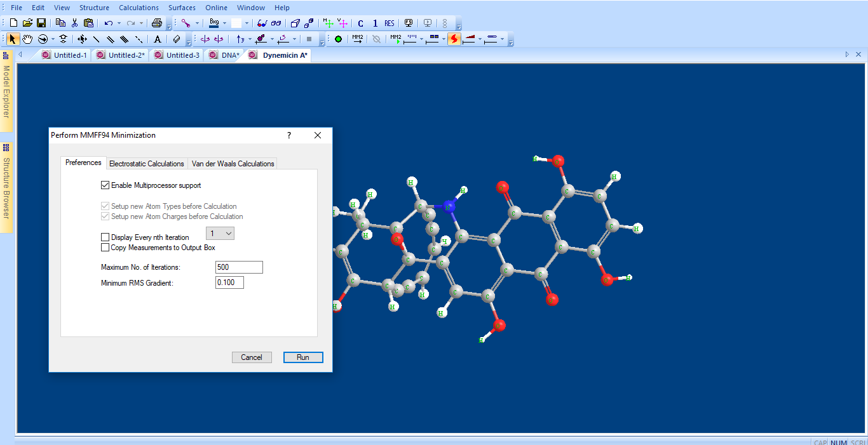Enable Copy Measurements to Output Box
This screenshot has width=868, height=445.
105,248
